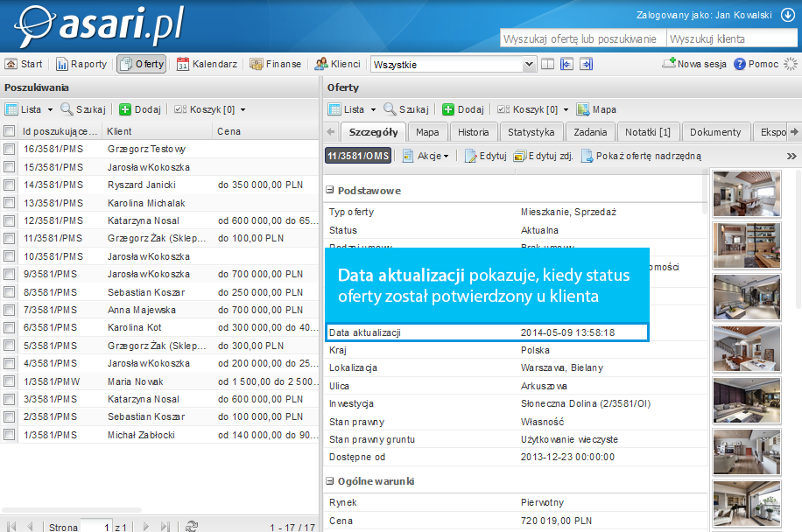Open the Raporty section
Image resolution: width=802 pixels, height=532 pixels.
tap(81, 65)
